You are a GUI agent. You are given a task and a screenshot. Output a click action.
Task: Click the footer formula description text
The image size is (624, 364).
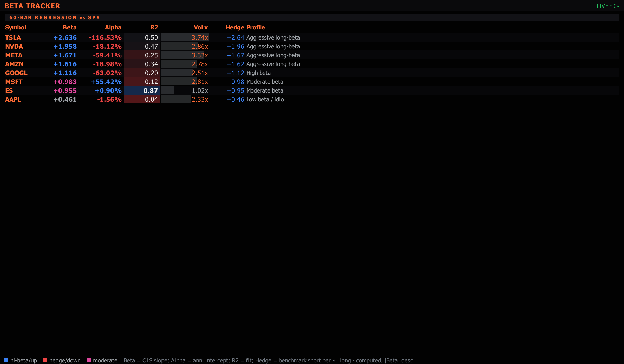[268, 360]
